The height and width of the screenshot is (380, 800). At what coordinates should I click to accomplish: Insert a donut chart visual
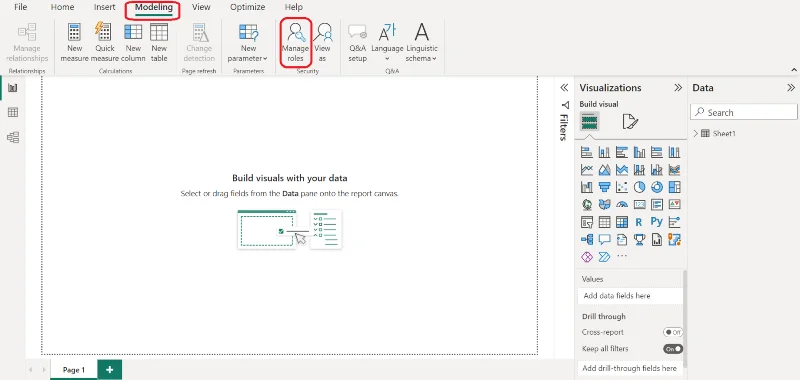657,187
